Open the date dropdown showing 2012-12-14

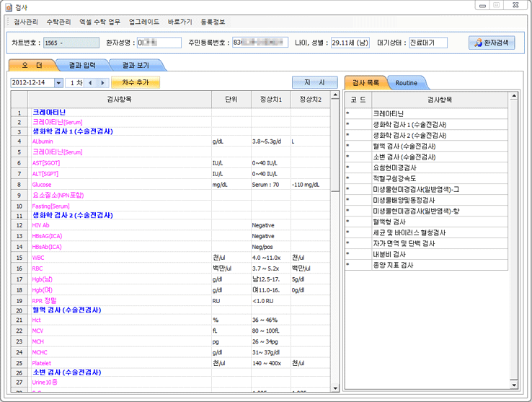[x=58, y=83]
